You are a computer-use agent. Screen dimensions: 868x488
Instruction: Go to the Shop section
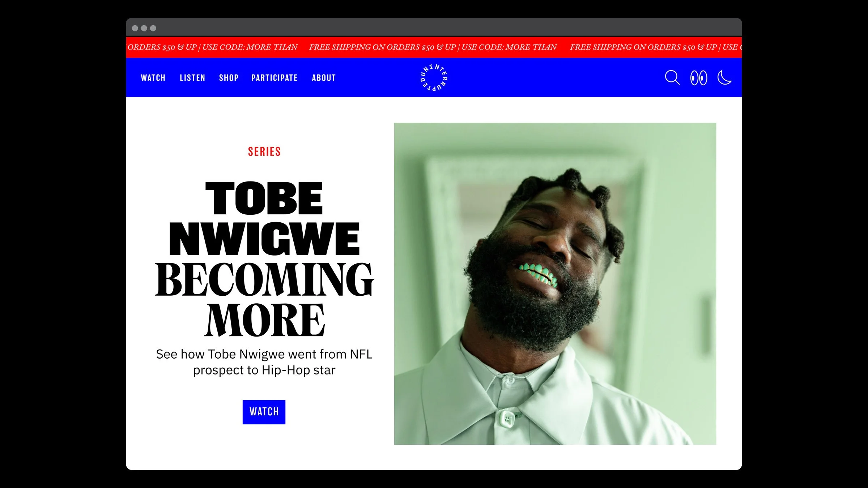[229, 78]
